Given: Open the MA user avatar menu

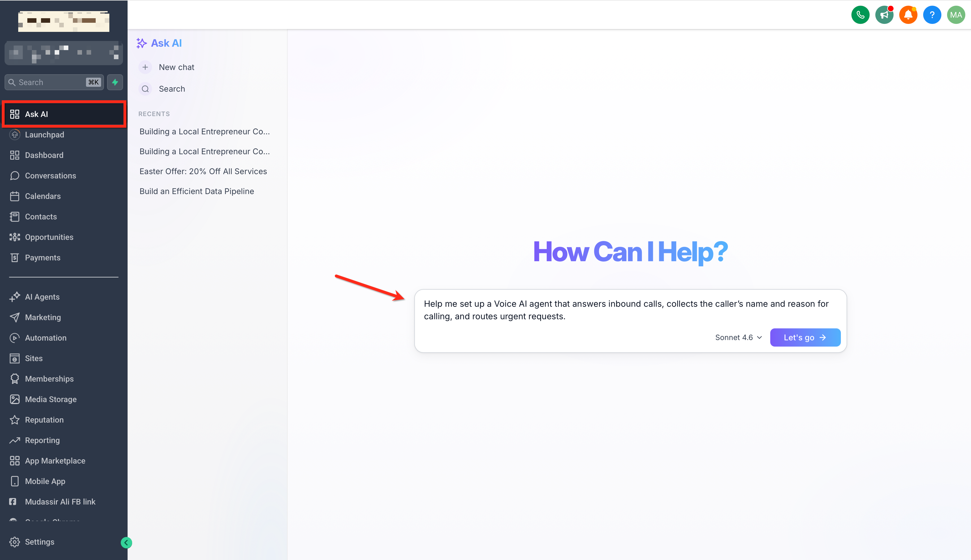Looking at the screenshot, I should (956, 15).
